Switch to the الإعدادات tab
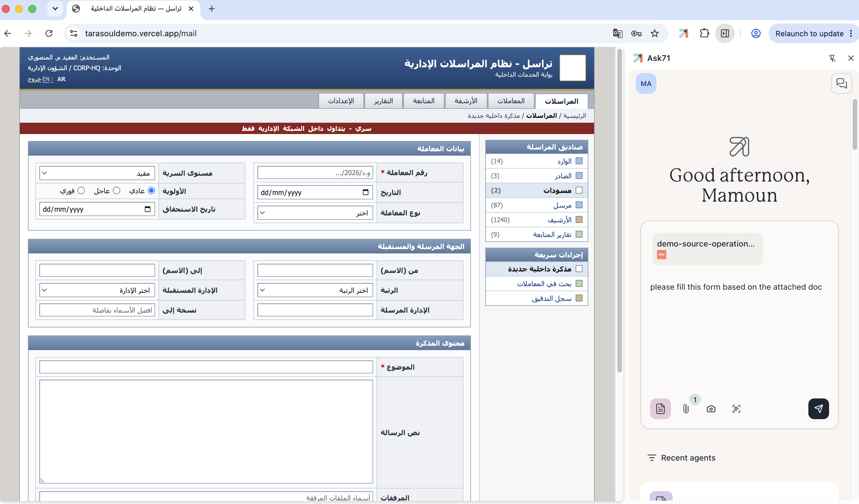 pyautogui.click(x=341, y=101)
